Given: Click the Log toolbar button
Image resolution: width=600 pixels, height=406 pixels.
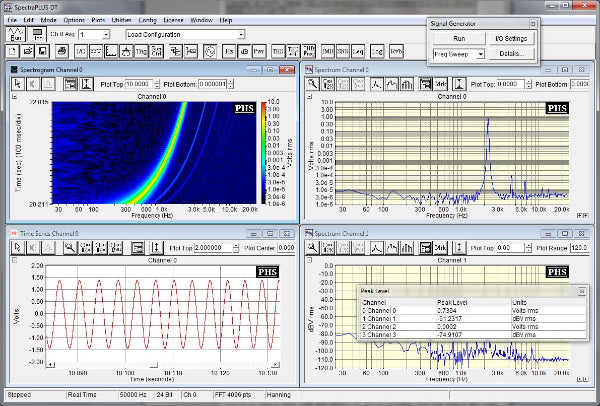Looking at the screenshot, I should pyautogui.click(x=377, y=51).
